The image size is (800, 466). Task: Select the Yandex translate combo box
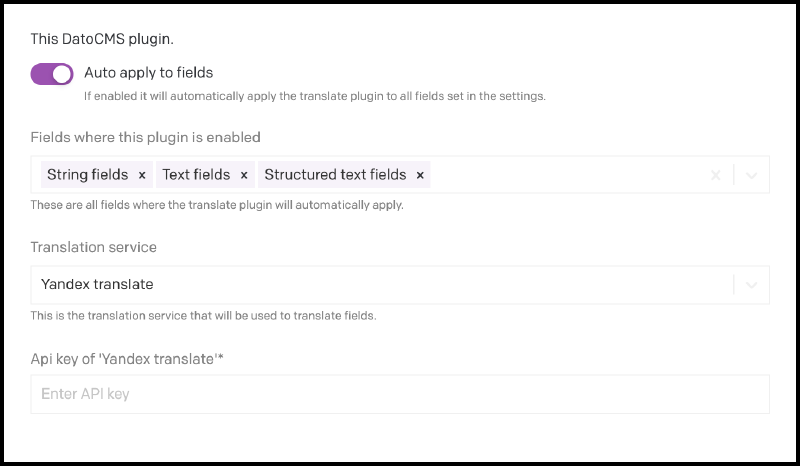(x=380, y=285)
